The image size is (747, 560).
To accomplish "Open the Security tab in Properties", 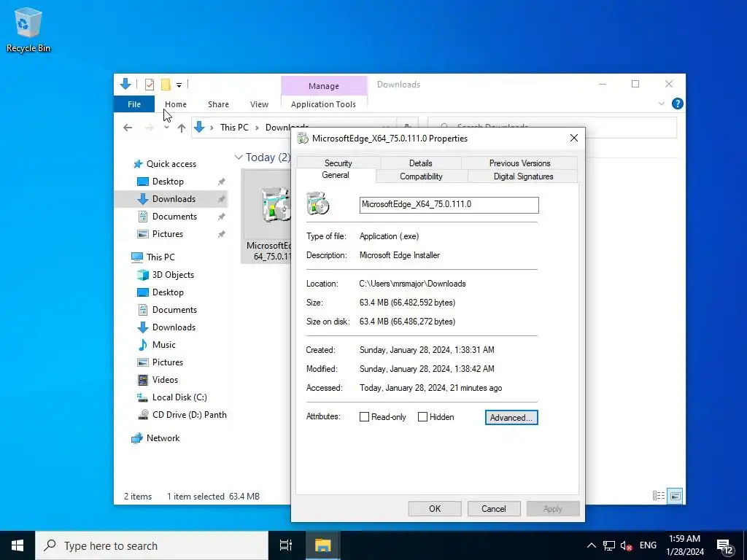I will click(338, 163).
